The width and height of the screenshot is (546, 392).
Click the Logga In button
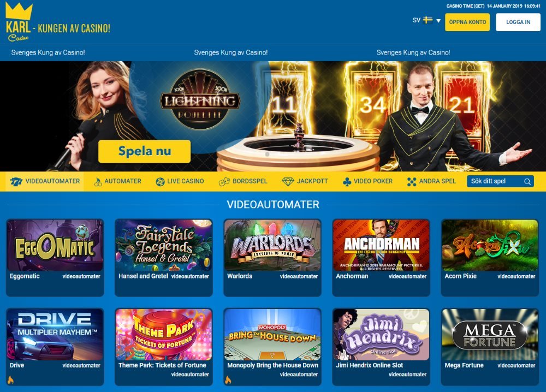tap(518, 22)
